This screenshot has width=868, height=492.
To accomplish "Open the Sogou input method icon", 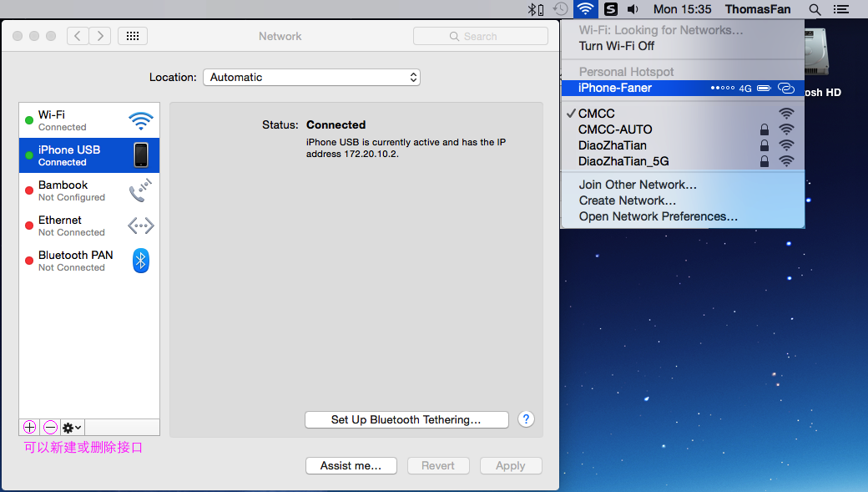I will click(611, 9).
